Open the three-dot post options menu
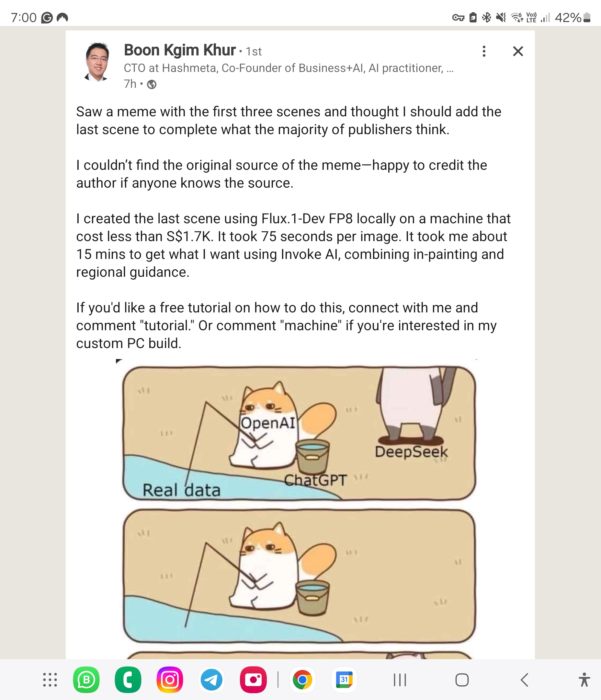The width and height of the screenshot is (601, 700). click(x=484, y=51)
